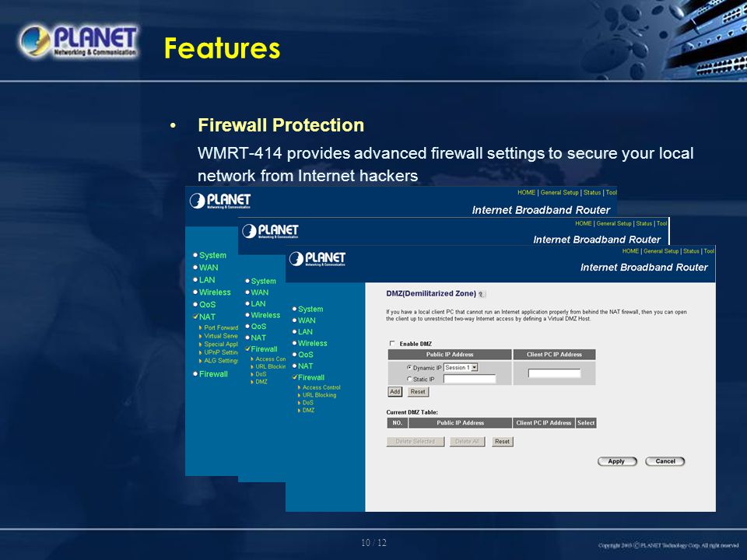This screenshot has height=560, width=747.
Task: Click the Delete All button
Action: point(467,442)
